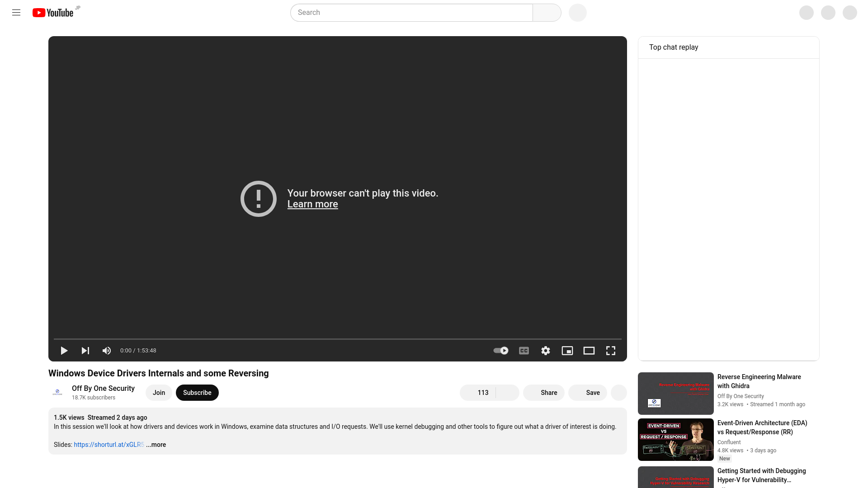Toggle subtitles/closed captions icon

pyautogui.click(x=524, y=350)
